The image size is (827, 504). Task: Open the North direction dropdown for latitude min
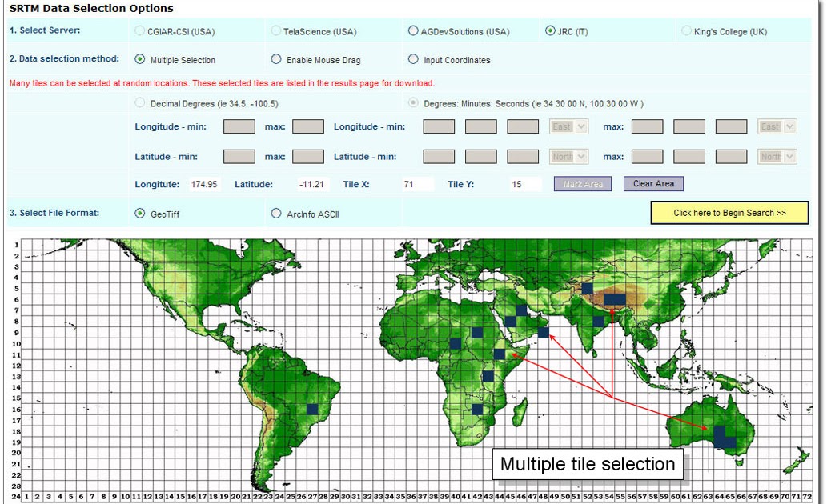click(x=568, y=156)
